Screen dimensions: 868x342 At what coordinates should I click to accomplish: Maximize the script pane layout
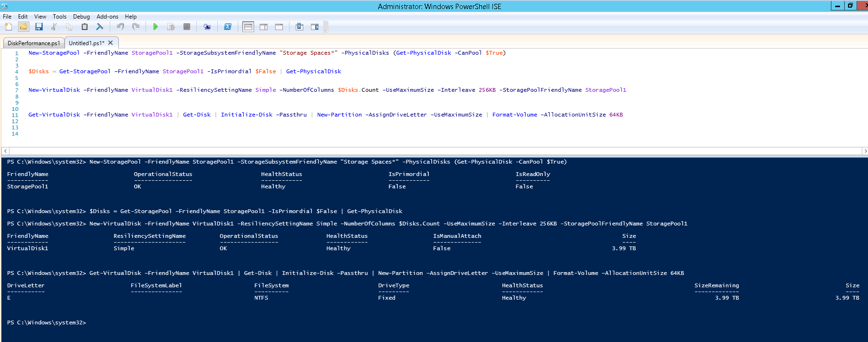[279, 27]
